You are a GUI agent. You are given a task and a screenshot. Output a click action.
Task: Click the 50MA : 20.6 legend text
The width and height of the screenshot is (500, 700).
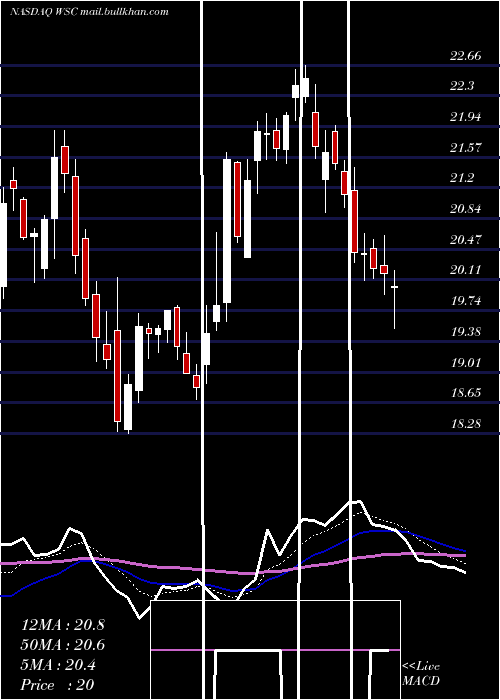[63, 645]
